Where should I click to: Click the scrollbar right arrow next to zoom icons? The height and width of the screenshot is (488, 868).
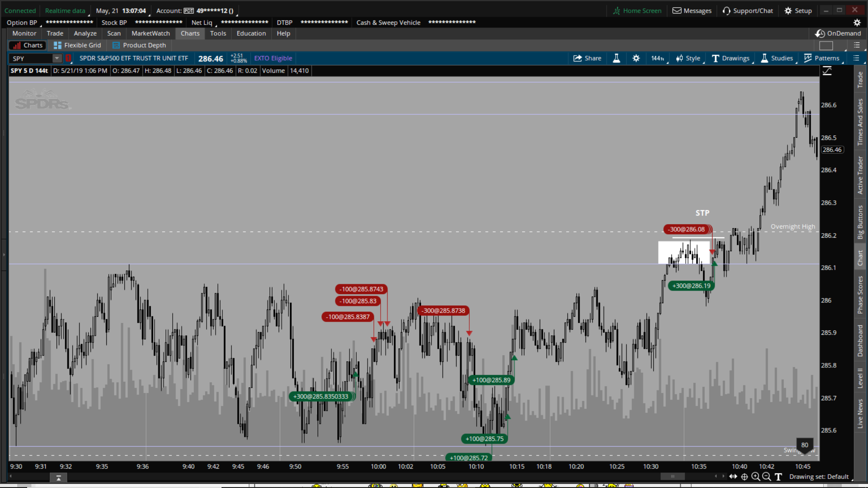pos(723,476)
